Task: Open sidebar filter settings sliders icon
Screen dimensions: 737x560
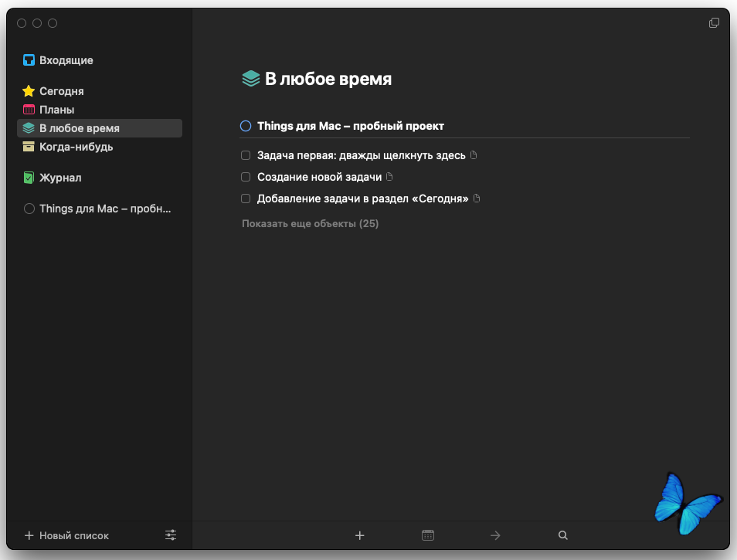Action: click(171, 535)
